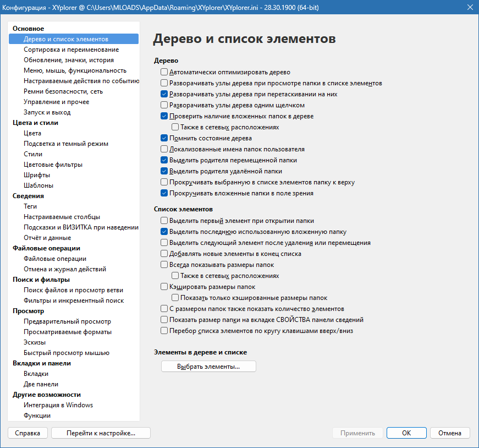
Task: Uncheck 'Выделить родителя перемещенной папки'
Action: [164, 160]
